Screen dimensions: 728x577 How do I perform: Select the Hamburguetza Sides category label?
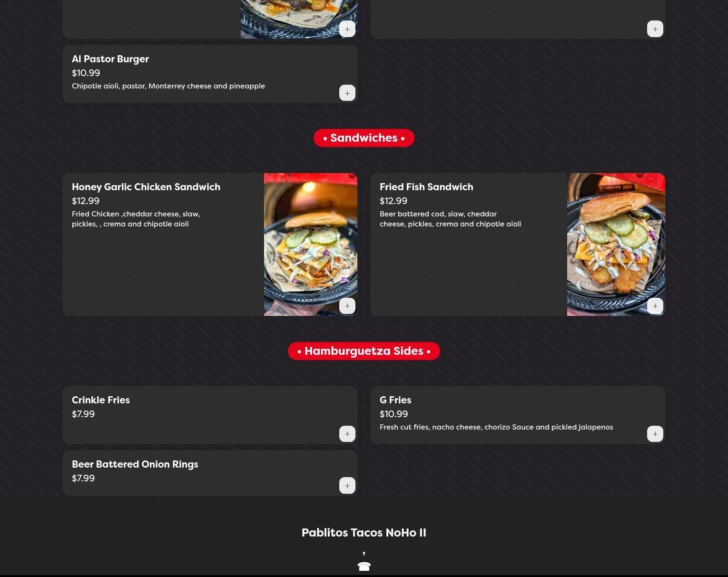(364, 351)
